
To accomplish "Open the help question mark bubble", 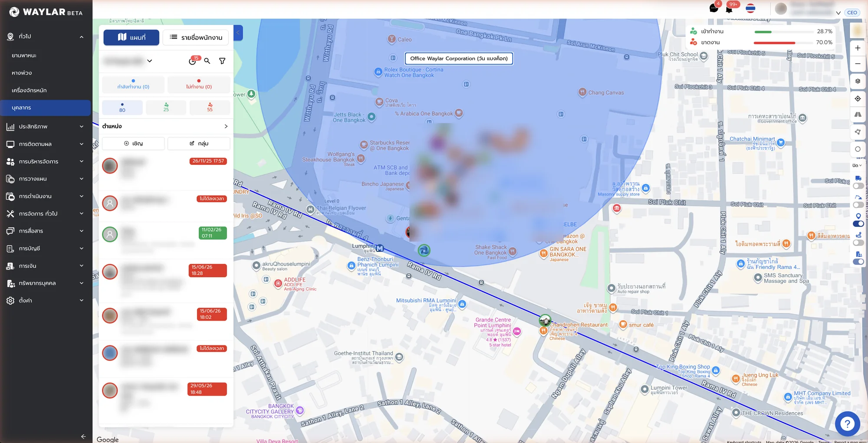I will (x=847, y=423).
